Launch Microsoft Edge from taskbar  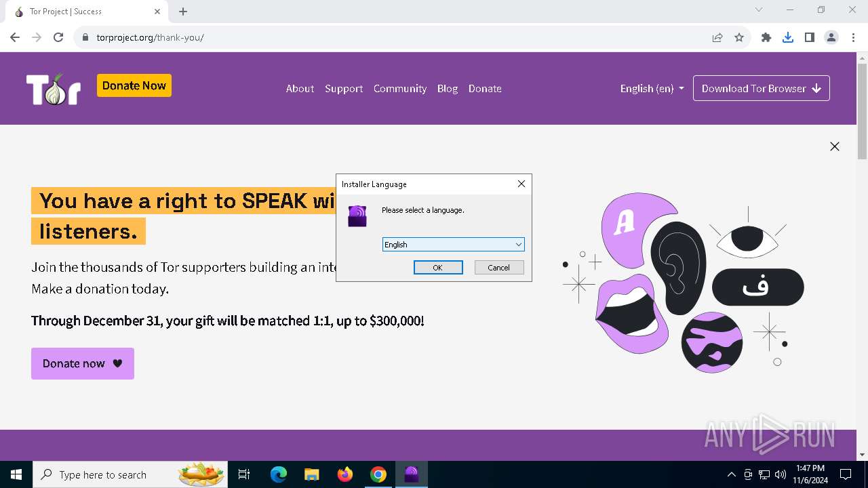(x=279, y=474)
